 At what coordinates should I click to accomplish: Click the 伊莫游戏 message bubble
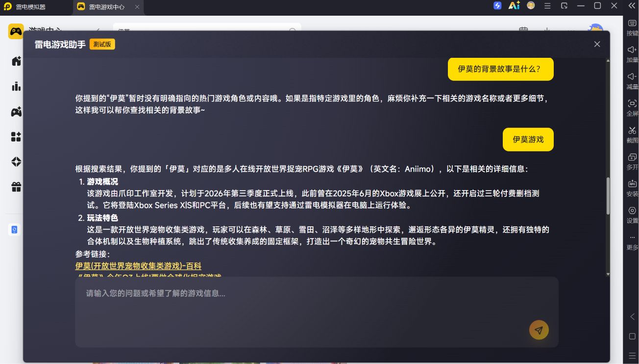[528, 140]
